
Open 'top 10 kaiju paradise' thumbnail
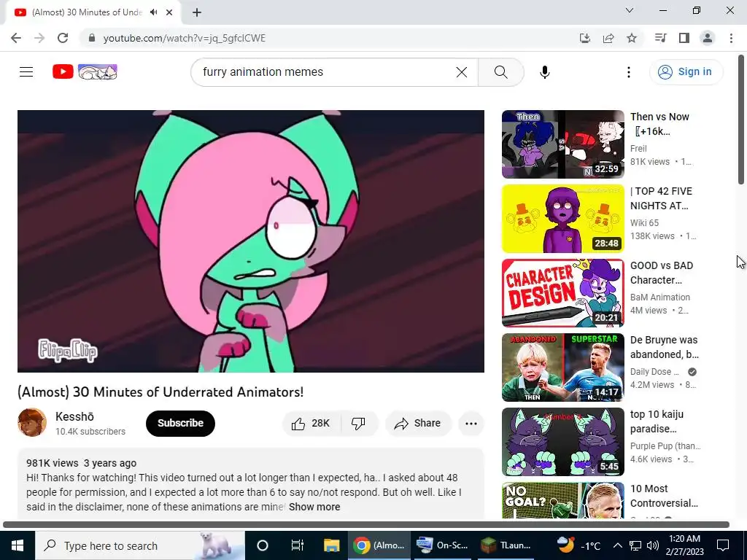[x=562, y=441]
